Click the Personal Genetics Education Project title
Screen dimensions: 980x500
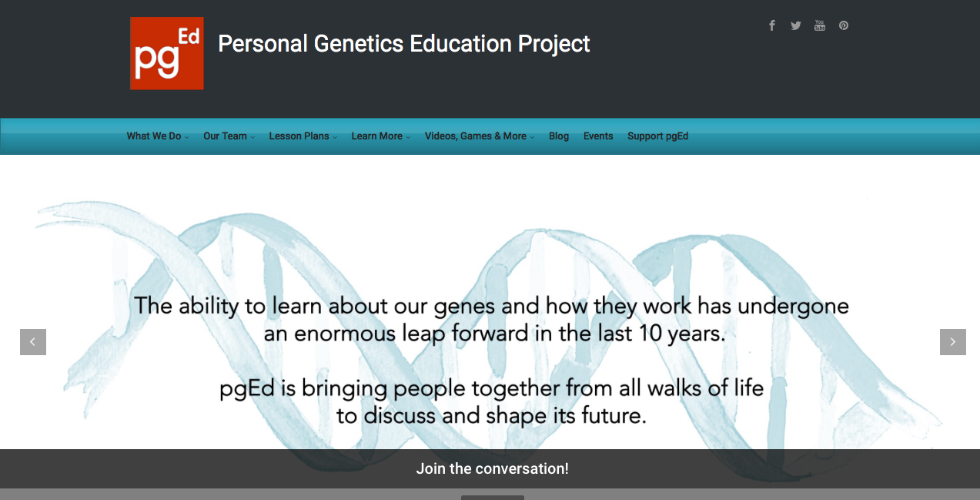(x=403, y=44)
